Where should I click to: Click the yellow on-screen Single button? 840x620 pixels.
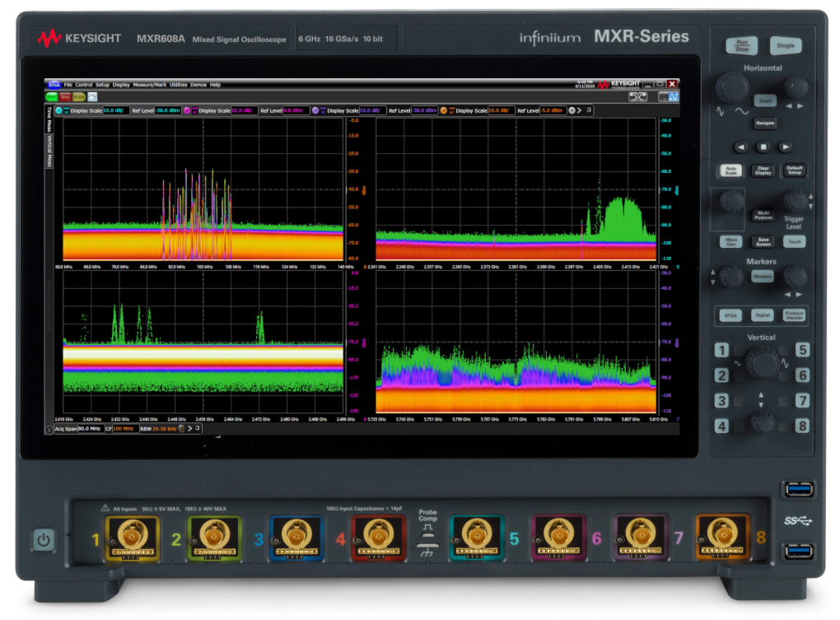[79, 97]
